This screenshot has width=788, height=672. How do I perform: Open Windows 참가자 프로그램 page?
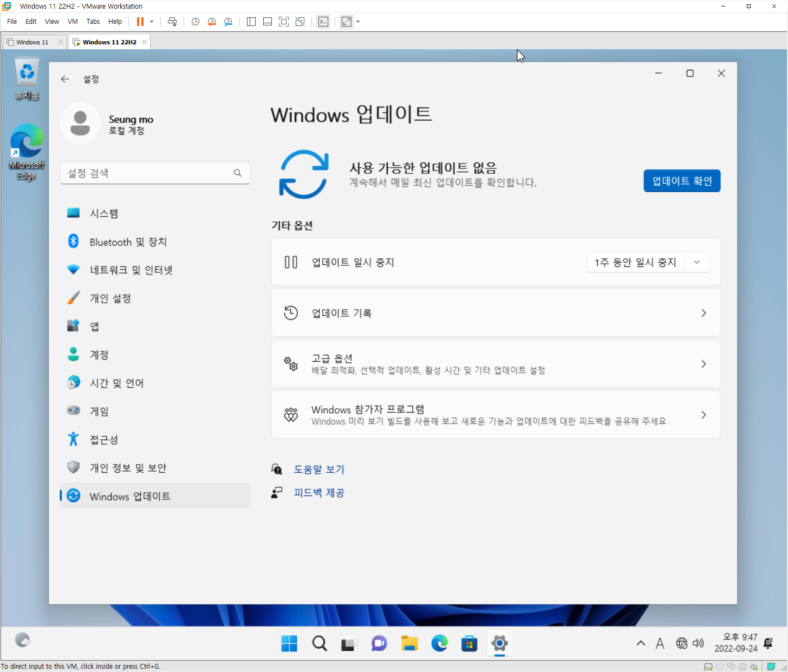point(496,415)
